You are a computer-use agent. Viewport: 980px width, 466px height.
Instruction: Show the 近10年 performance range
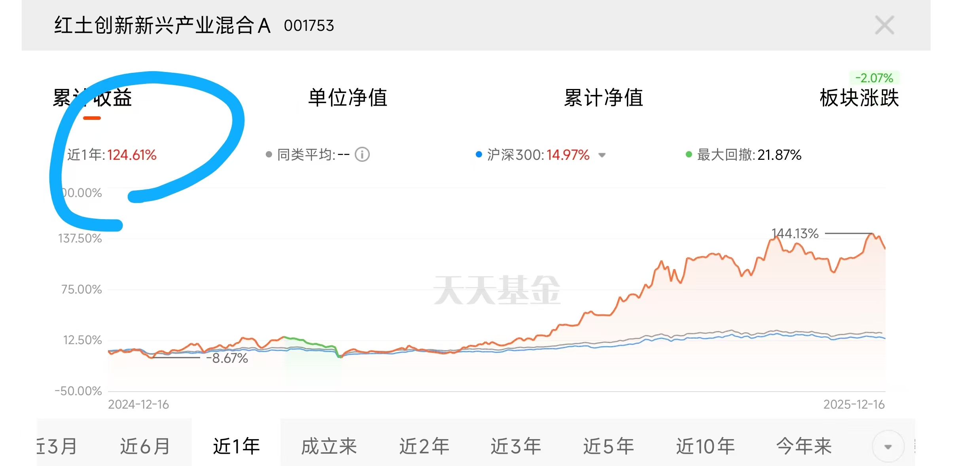705,446
